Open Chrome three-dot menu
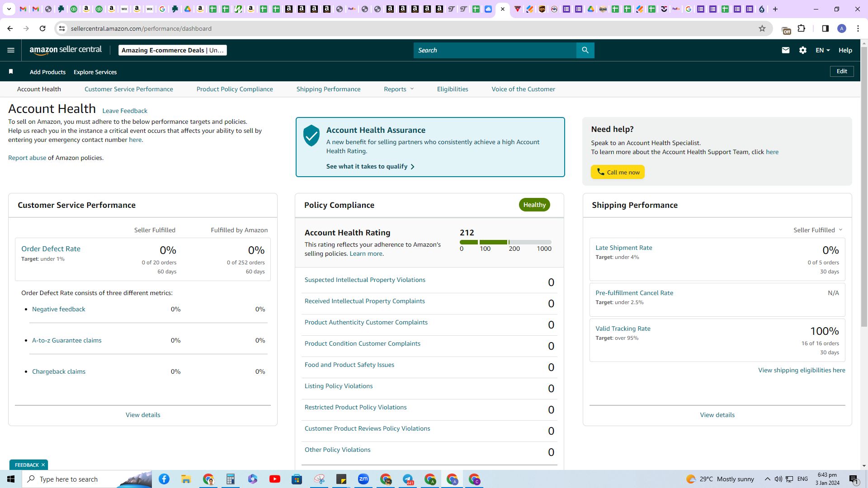Viewport: 868px width, 488px height. [x=858, y=28]
